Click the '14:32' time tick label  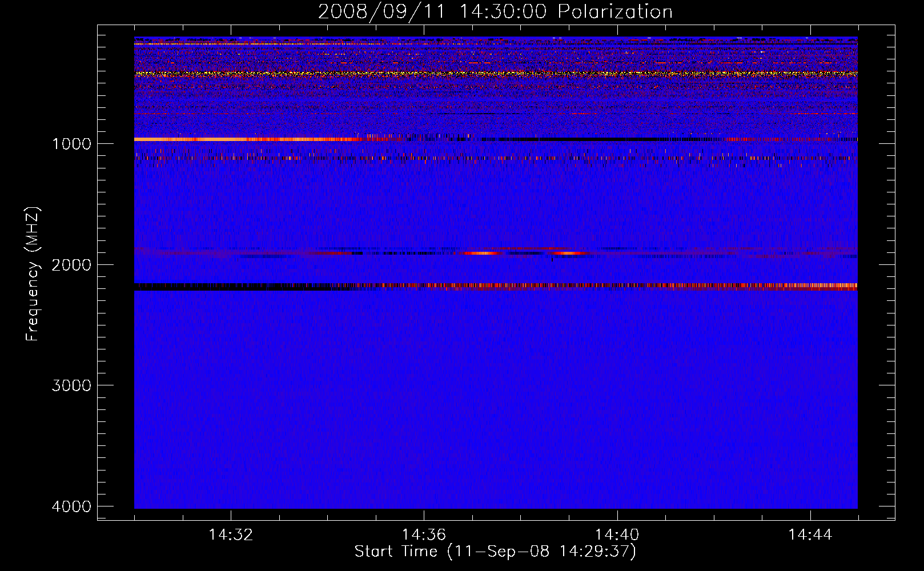(x=231, y=535)
